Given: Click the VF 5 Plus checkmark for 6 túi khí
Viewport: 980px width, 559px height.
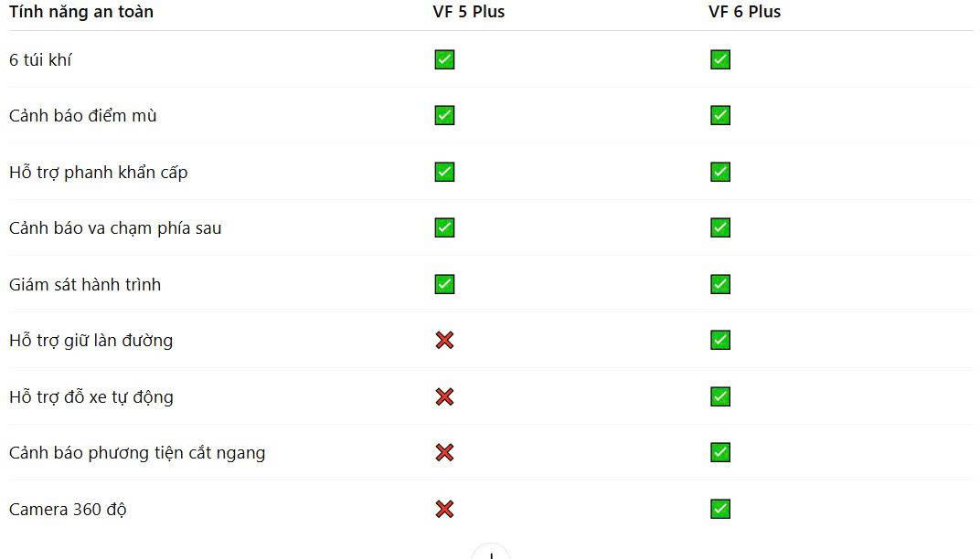Looking at the screenshot, I should [444, 60].
